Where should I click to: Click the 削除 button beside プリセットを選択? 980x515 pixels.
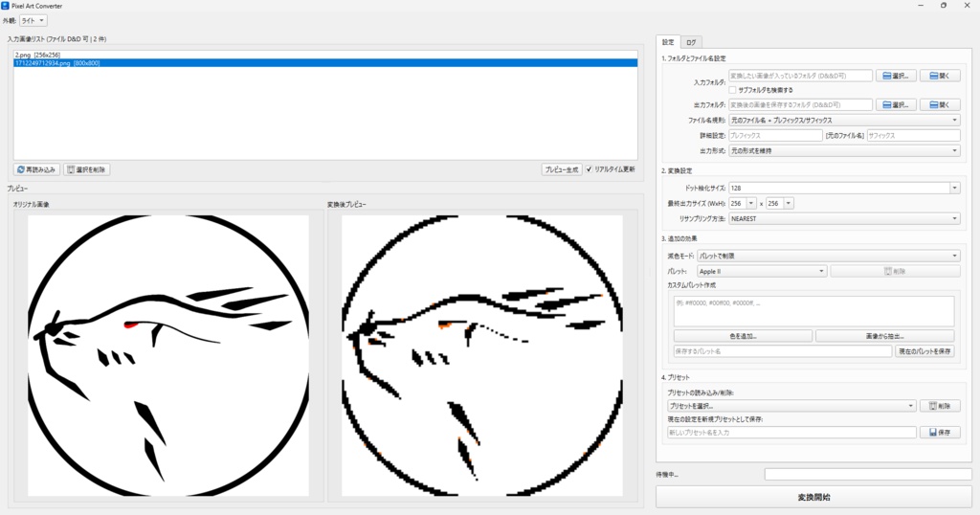coord(940,406)
